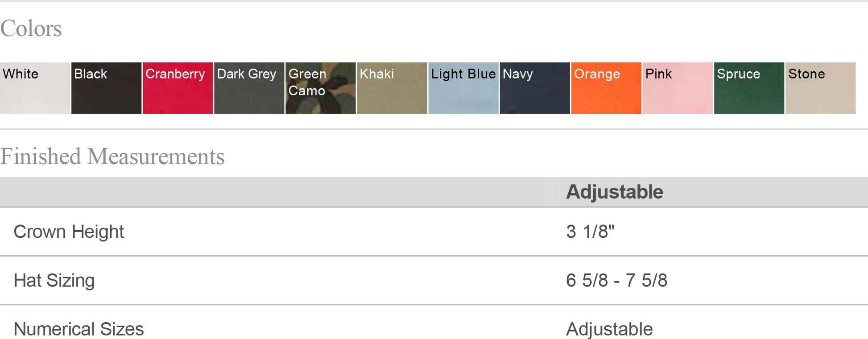868x339 pixels.
Task: Choose the Spruce color swatch
Action: click(x=748, y=88)
